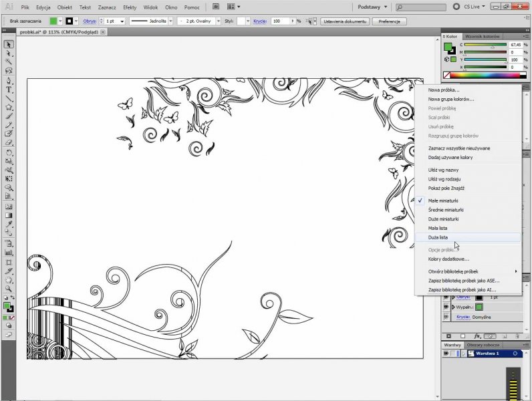This screenshot has width=532, height=401.
Task: Open the 2 pt. Owalny brush dropdown
Action: pos(217,21)
